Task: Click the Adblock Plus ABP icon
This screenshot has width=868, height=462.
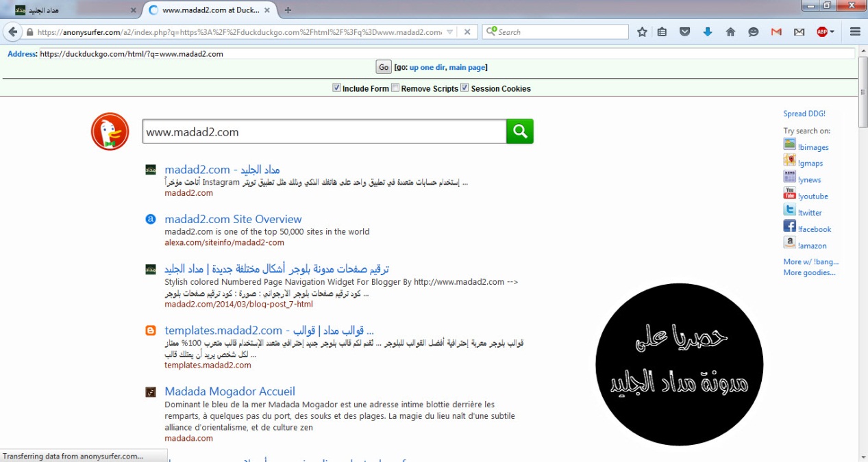Action: (x=822, y=31)
